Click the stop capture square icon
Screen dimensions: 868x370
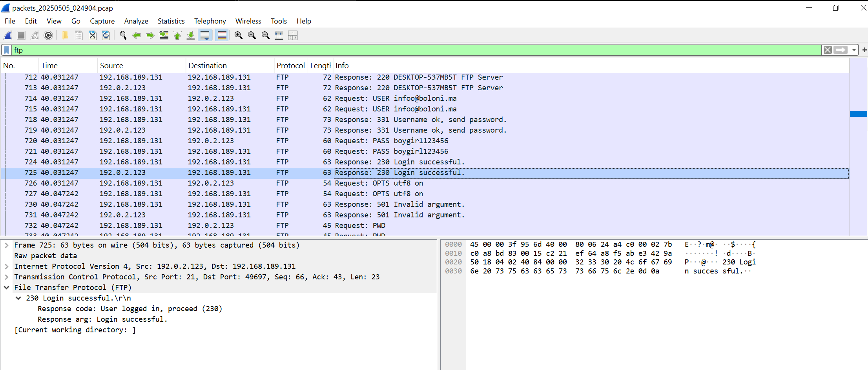21,35
